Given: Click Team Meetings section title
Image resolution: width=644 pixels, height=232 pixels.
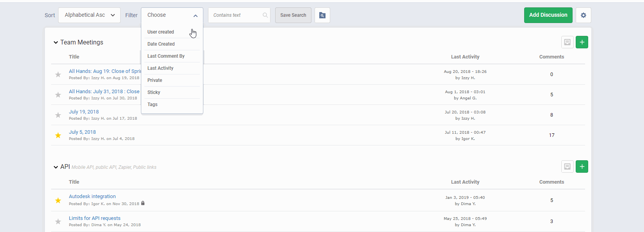Looking at the screenshot, I should pos(82,43).
